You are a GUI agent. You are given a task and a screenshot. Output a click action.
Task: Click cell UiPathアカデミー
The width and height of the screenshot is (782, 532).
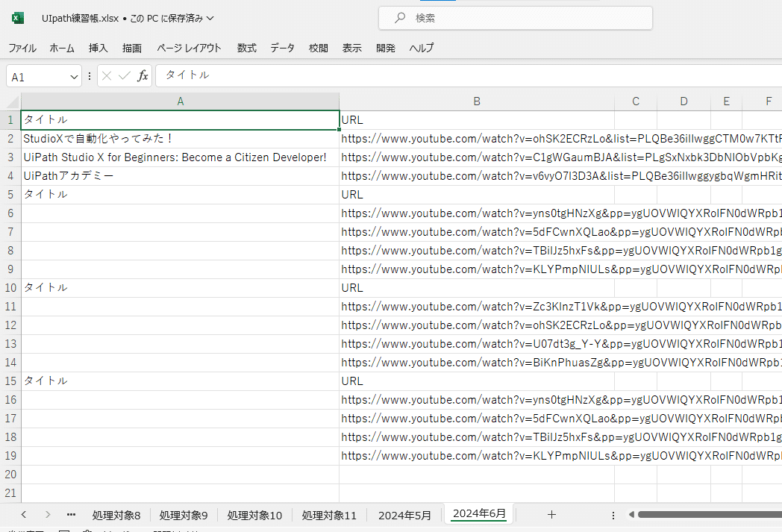[180, 176]
